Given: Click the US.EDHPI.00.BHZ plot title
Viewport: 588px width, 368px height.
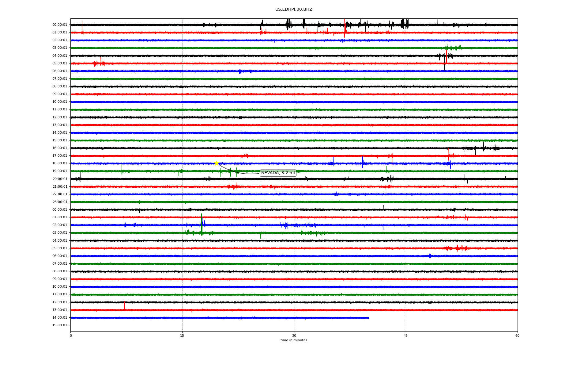Looking at the screenshot, I should click(294, 10).
